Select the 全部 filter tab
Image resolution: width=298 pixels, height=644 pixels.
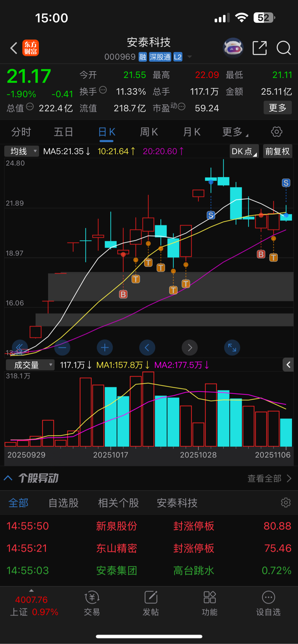(19, 503)
